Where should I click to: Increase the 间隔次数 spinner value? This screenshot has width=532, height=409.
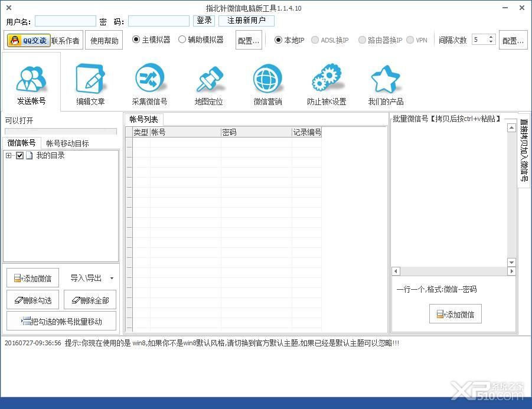tap(491, 37)
